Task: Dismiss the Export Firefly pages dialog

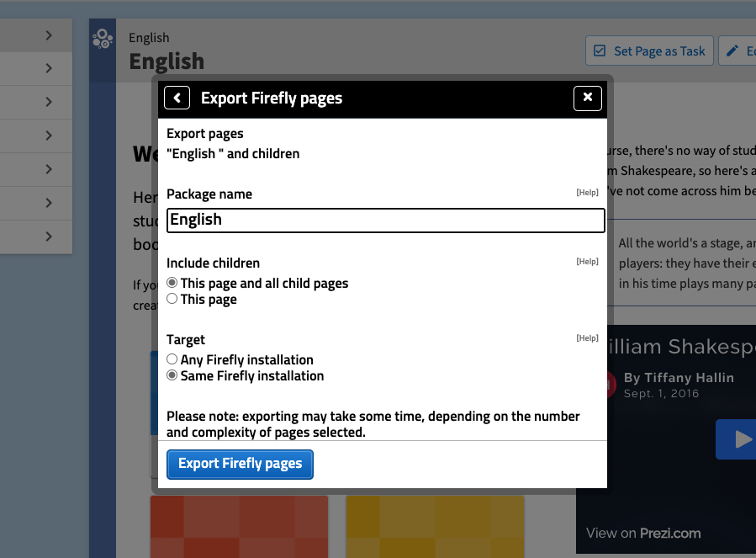Action: [x=587, y=98]
